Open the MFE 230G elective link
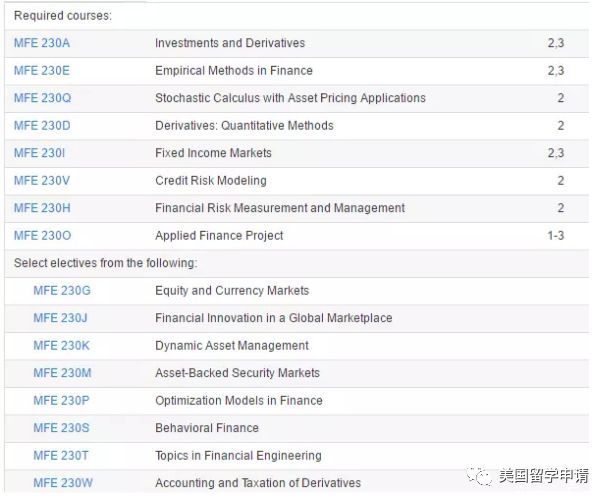608x503 pixels. tap(62, 291)
